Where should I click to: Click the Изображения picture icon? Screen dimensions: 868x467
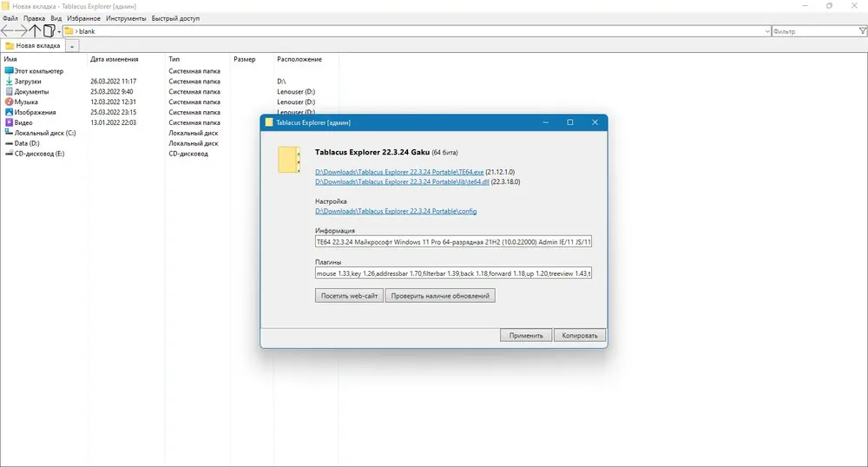pyautogui.click(x=9, y=112)
